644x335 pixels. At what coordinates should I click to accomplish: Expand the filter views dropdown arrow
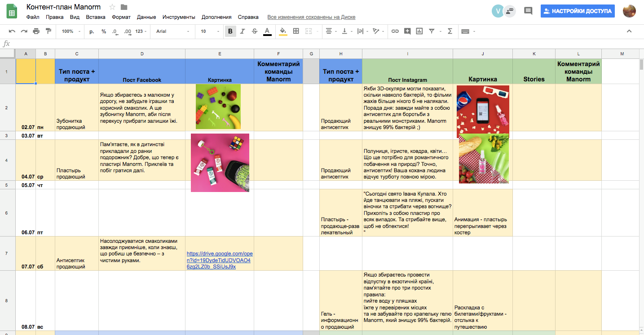(x=440, y=31)
